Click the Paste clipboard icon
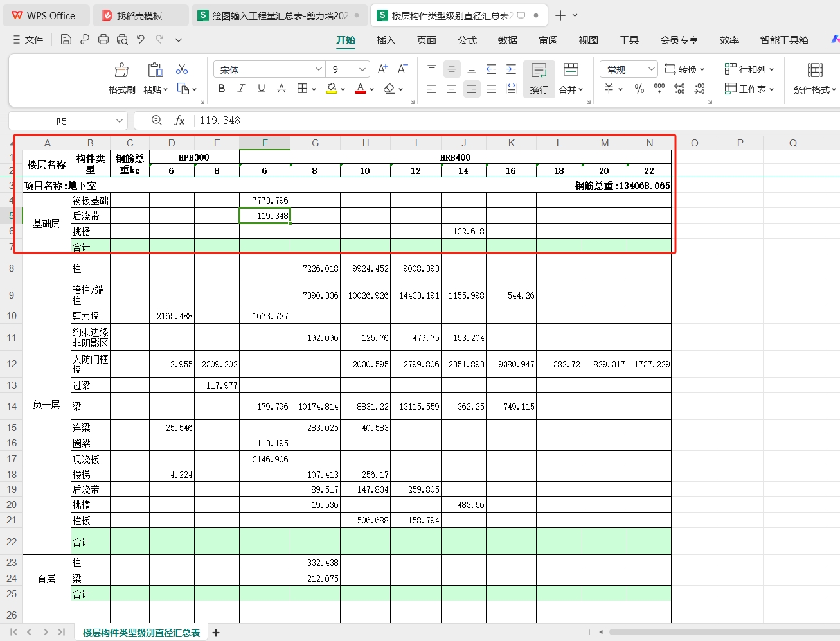The image size is (840, 641). point(155,69)
